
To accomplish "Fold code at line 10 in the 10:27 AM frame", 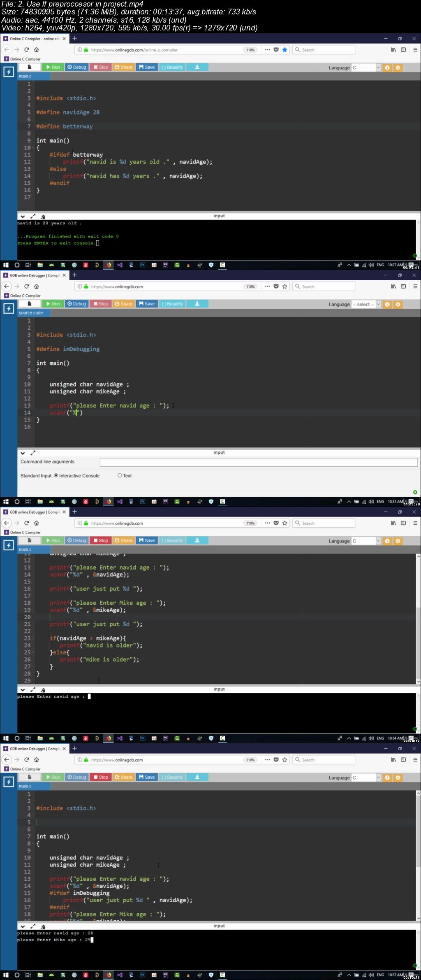I will coord(32,148).
